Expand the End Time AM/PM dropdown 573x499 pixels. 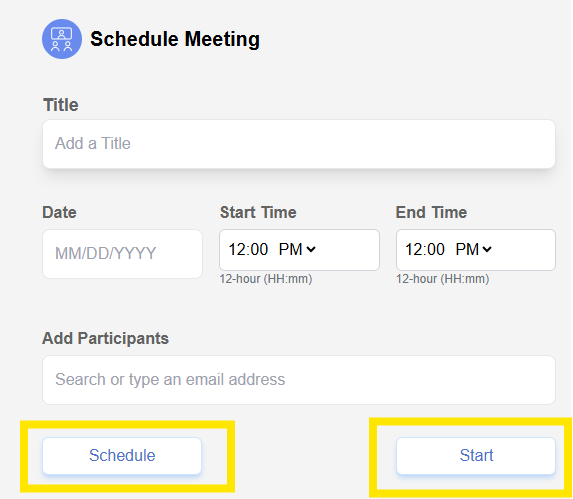474,250
